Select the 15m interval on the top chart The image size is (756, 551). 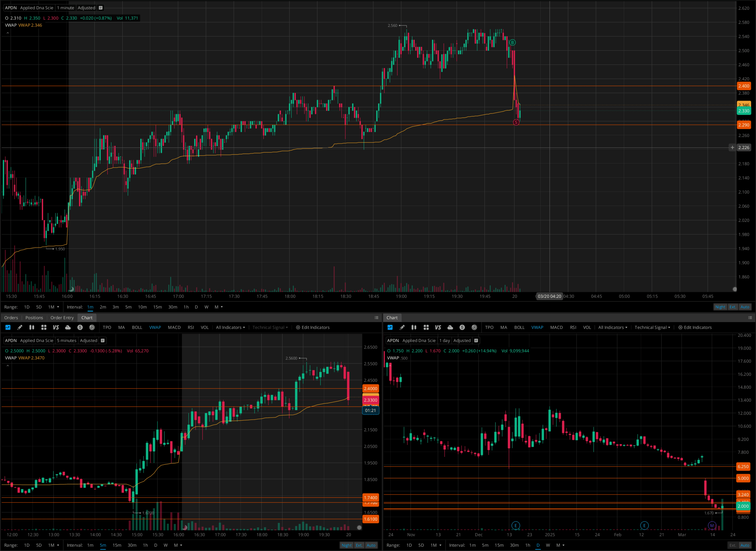158,307
